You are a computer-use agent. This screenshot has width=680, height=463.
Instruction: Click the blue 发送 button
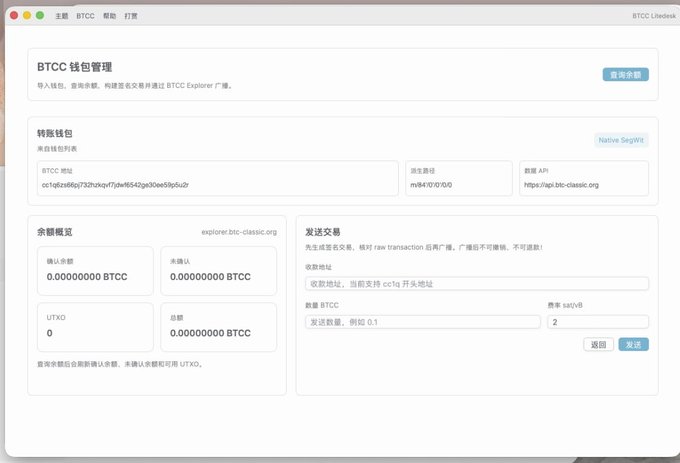(x=633, y=345)
